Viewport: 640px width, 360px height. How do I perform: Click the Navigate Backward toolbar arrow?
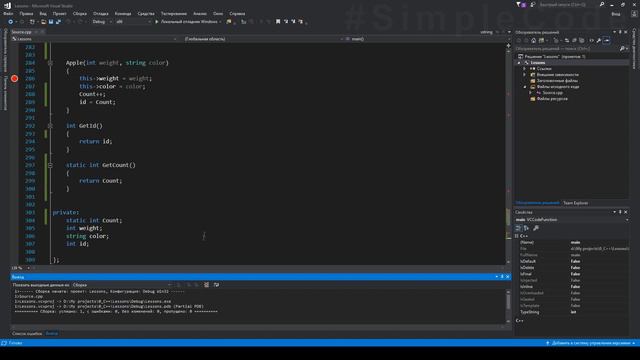(11, 22)
